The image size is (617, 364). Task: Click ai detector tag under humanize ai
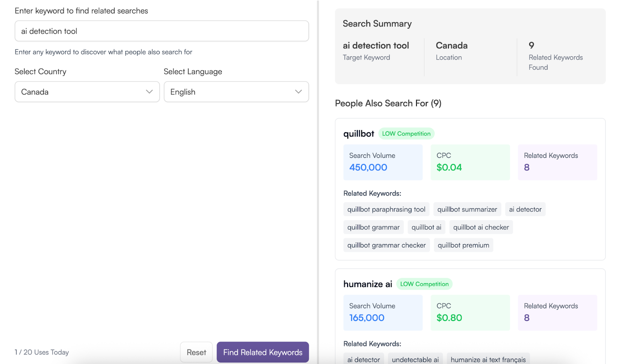[x=364, y=359]
